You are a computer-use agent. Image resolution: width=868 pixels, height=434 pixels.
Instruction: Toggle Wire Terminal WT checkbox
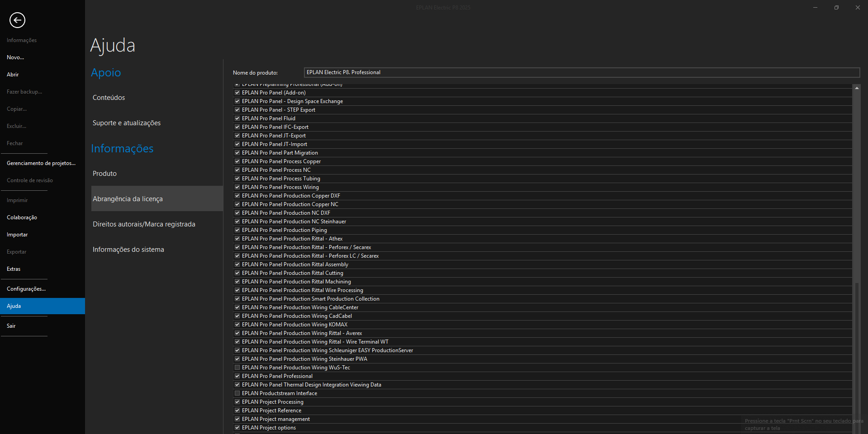tap(237, 342)
